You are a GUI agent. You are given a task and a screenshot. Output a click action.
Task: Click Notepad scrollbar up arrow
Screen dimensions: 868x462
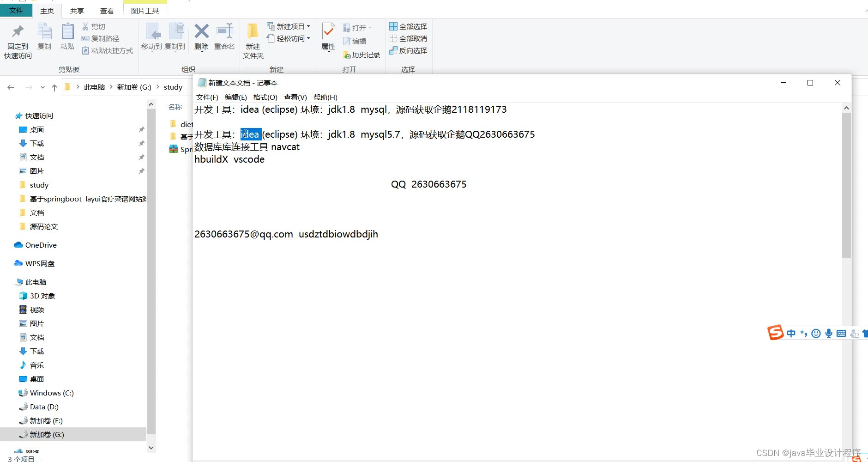(x=846, y=108)
